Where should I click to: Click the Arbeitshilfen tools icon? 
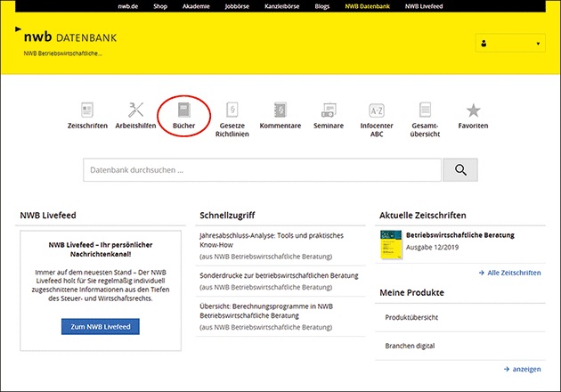pos(136,110)
